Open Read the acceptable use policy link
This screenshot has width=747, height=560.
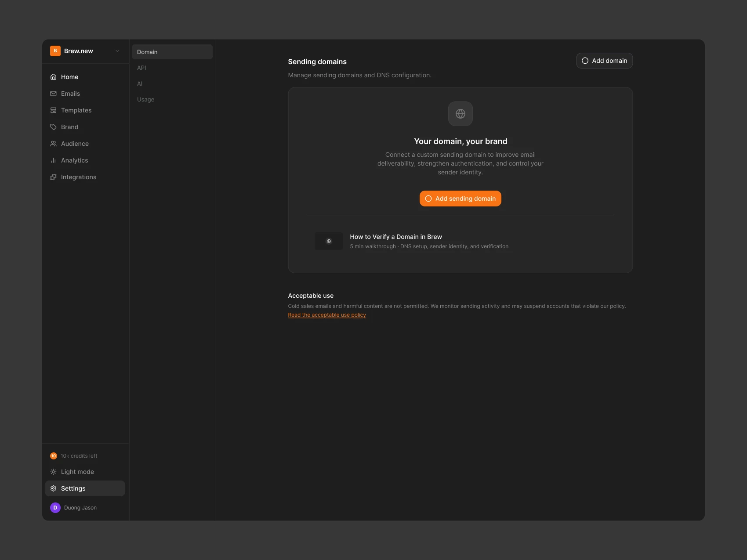point(327,315)
